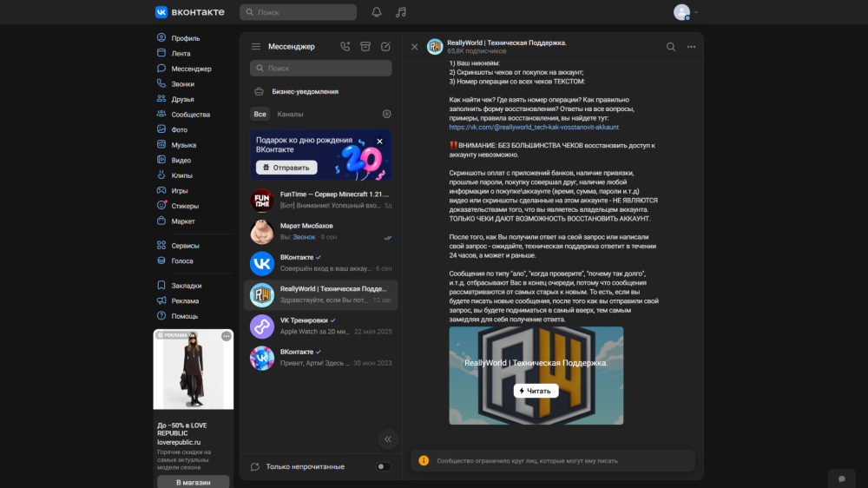Screen dimensions: 868x488
Task: Open ВКонтакте login notification chat
Action: pyautogui.click(x=321, y=263)
